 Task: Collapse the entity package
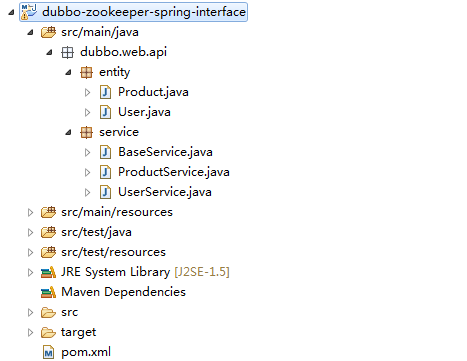click(x=68, y=73)
